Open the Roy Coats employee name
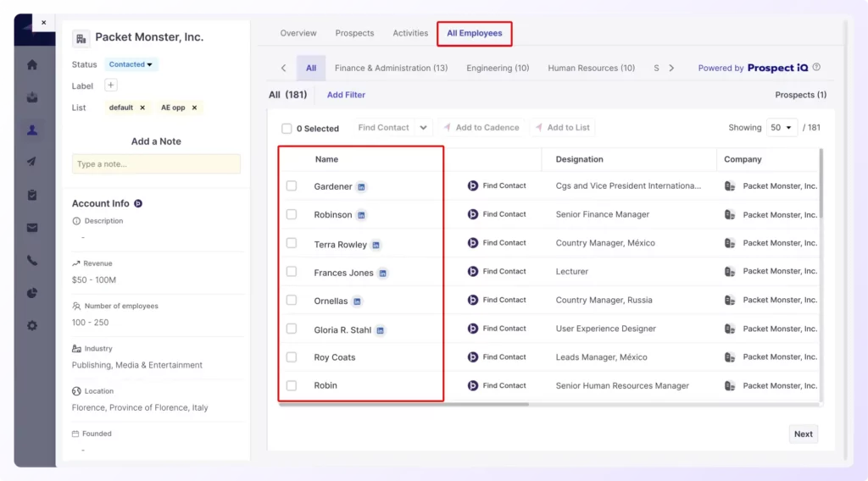 click(x=334, y=357)
